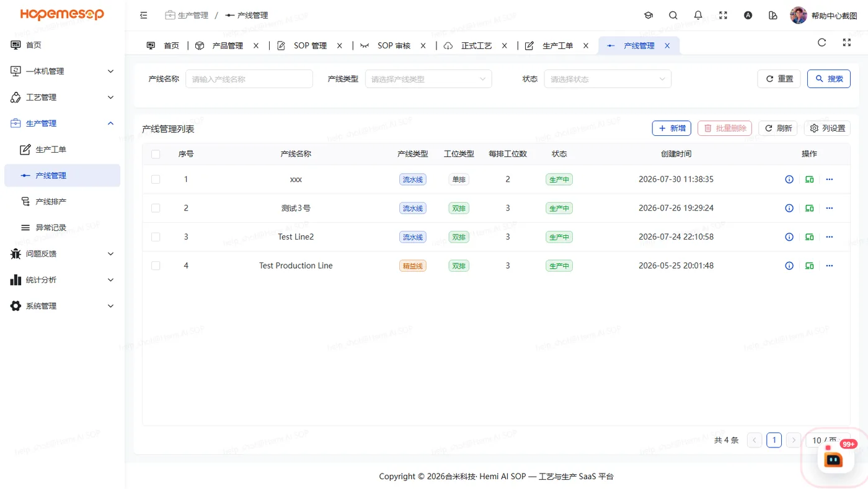Open the chatbot assistant with 99+ badge
The width and height of the screenshot is (868, 489).
click(834, 459)
